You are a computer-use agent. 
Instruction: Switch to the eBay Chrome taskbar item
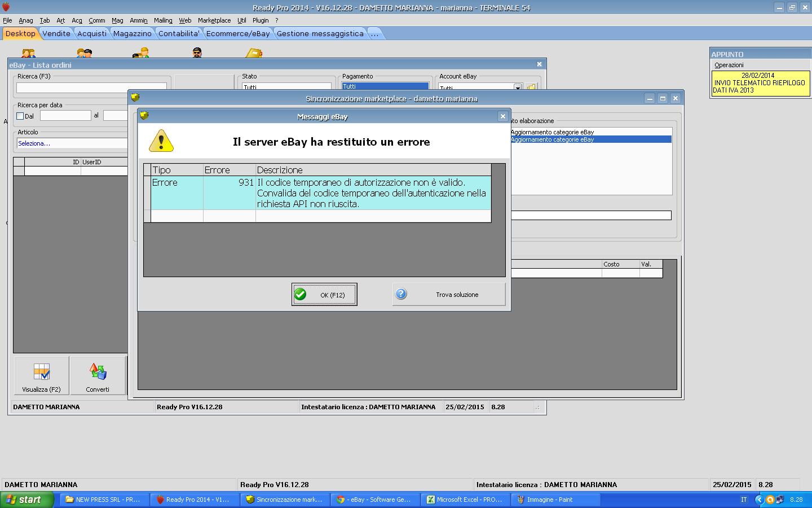tap(376, 500)
